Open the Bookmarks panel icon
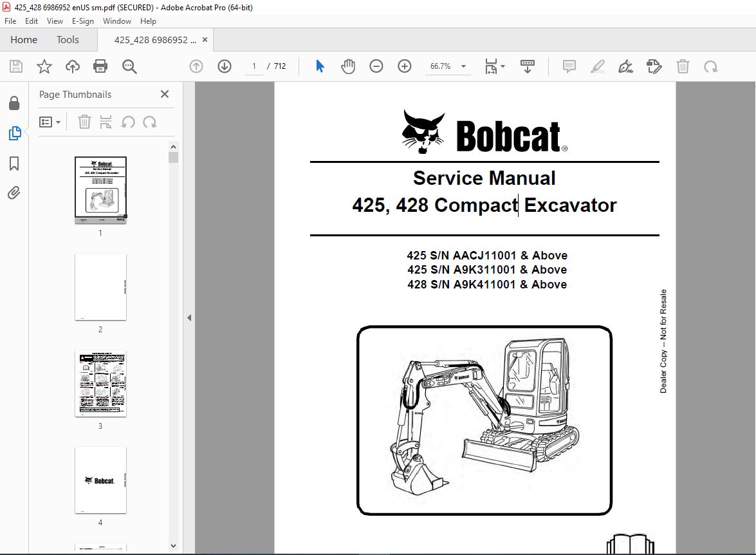This screenshot has width=756, height=555. point(14,163)
